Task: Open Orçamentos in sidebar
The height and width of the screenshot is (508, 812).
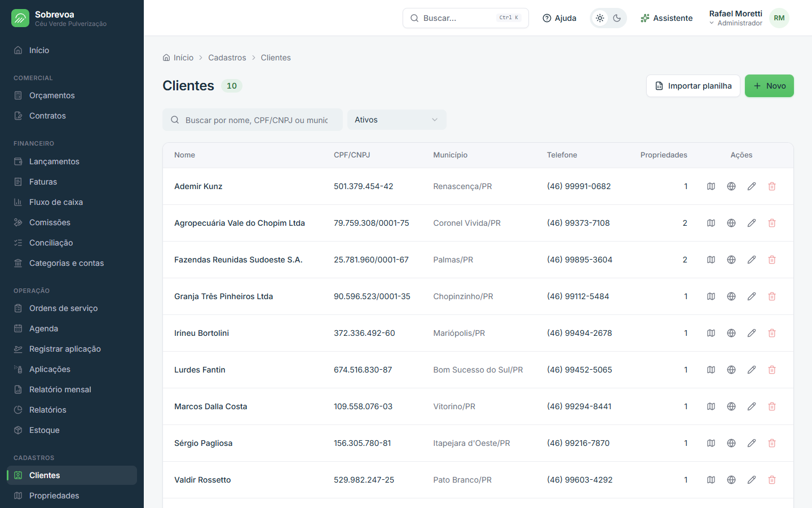Action: pyautogui.click(x=72, y=95)
